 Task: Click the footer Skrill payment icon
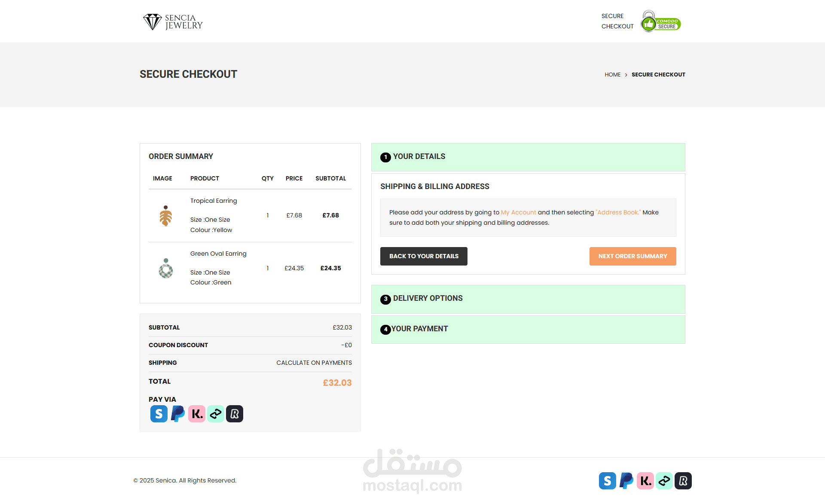pos(607,481)
